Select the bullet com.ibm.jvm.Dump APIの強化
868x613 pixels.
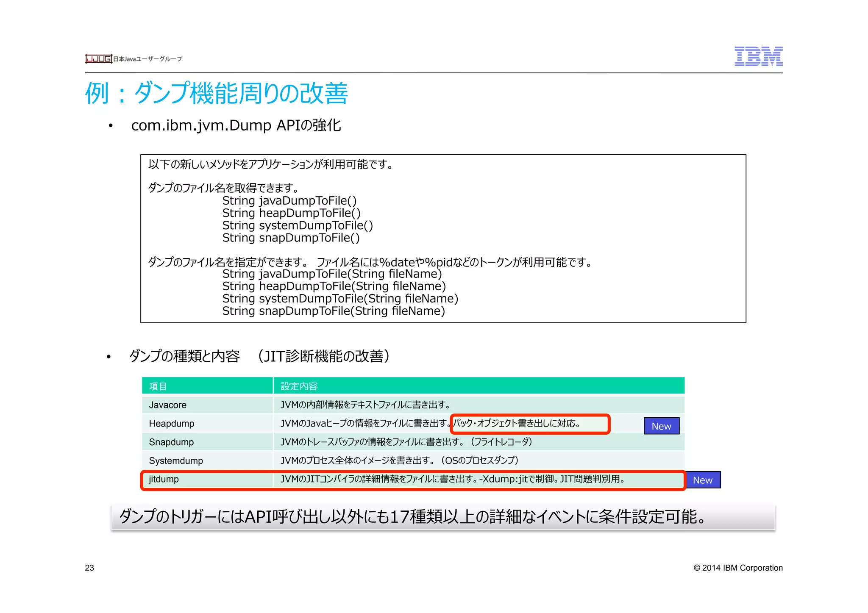click(x=236, y=125)
